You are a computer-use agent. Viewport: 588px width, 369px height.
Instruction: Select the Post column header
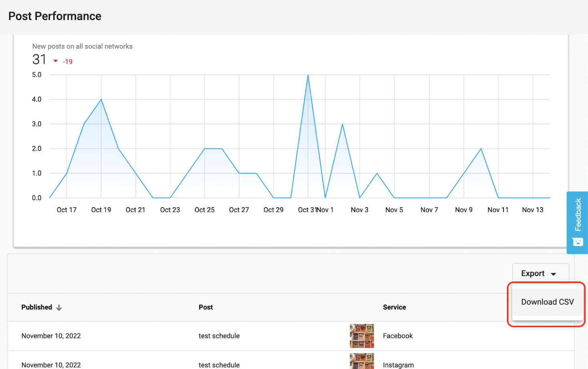point(205,307)
